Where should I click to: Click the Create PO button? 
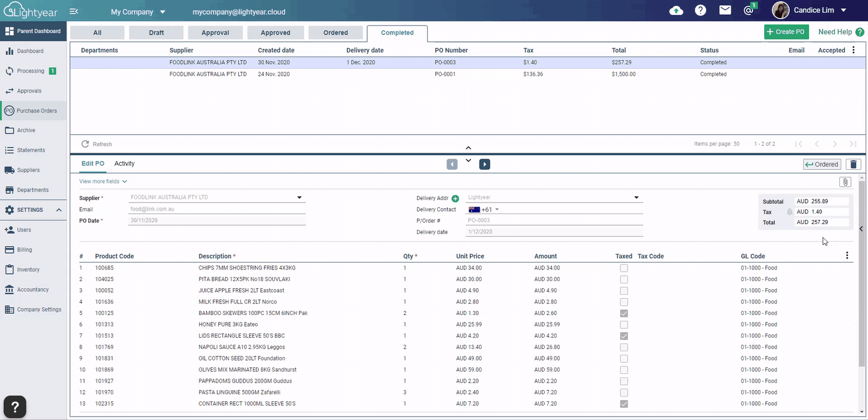(786, 32)
